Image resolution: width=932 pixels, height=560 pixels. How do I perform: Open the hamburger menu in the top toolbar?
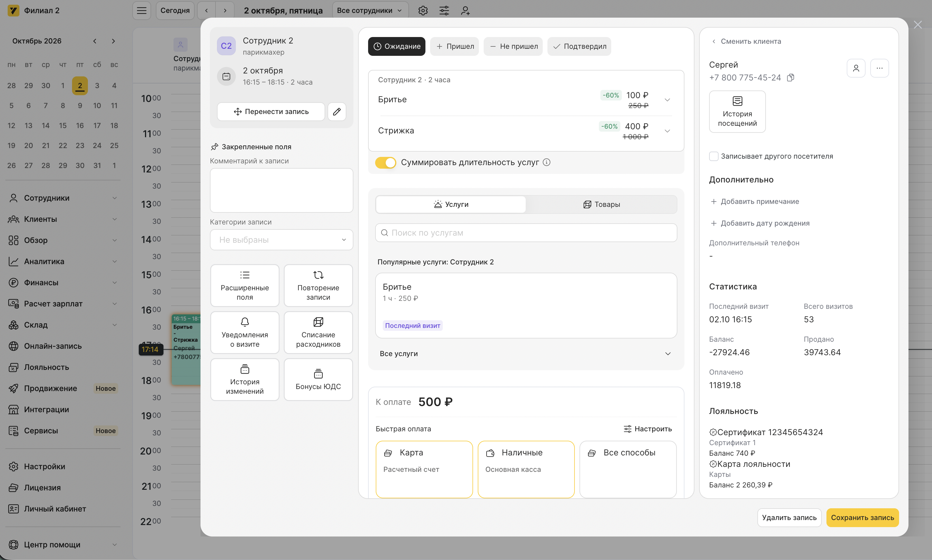click(x=142, y=11)
